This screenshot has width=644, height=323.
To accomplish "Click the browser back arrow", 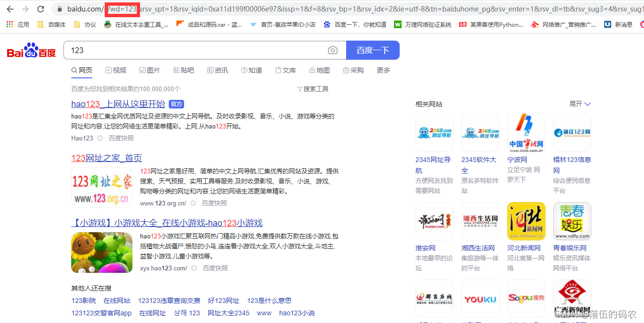I will (x=10, y=9).
